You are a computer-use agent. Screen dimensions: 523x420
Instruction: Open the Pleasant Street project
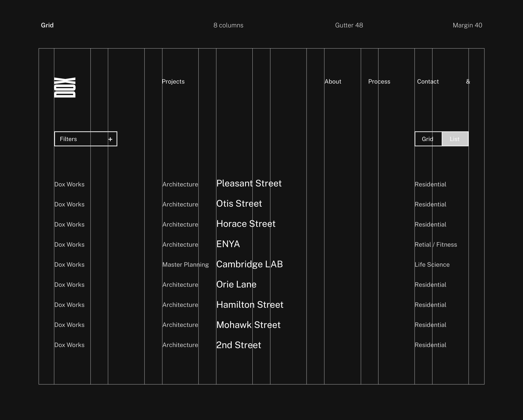(249, 183)
